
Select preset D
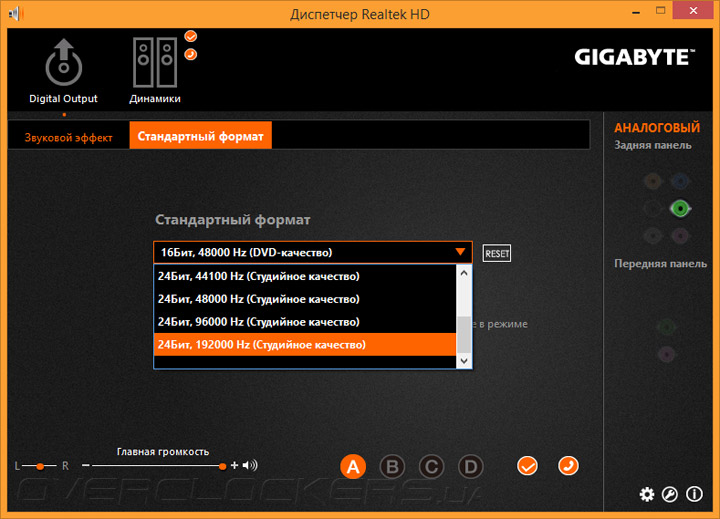[x=471, y=467]
